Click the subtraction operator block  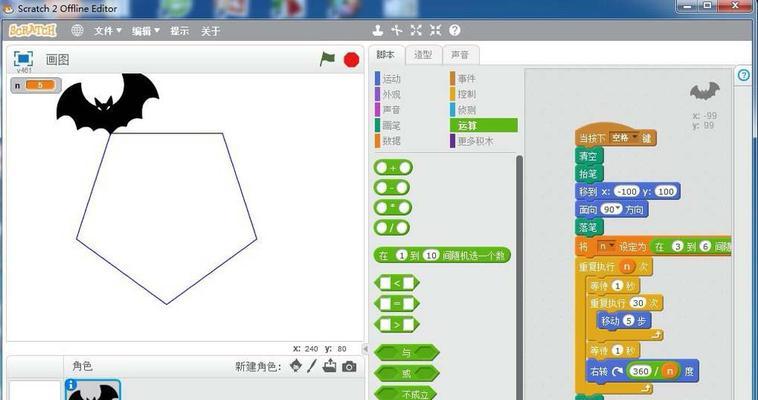(x=392, y=188)
